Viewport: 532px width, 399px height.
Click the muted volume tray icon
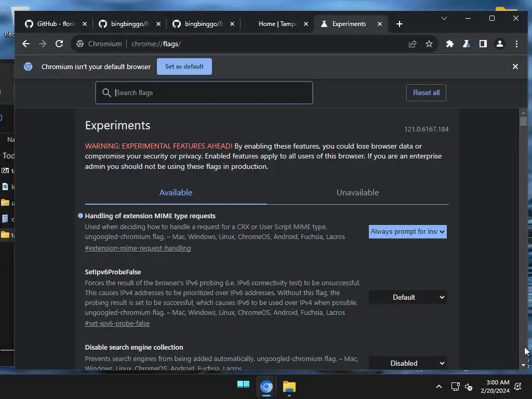pyautogui.click(x=469, y=387)
